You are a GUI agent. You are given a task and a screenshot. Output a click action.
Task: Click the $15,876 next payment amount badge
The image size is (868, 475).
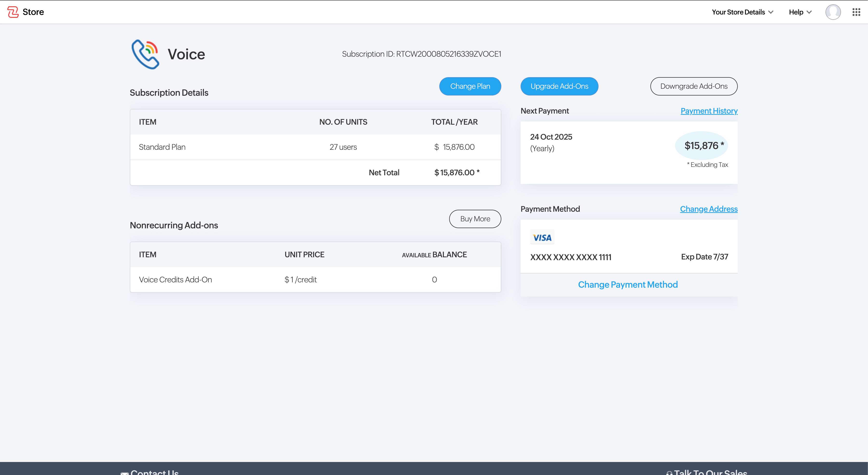point(702,146)
